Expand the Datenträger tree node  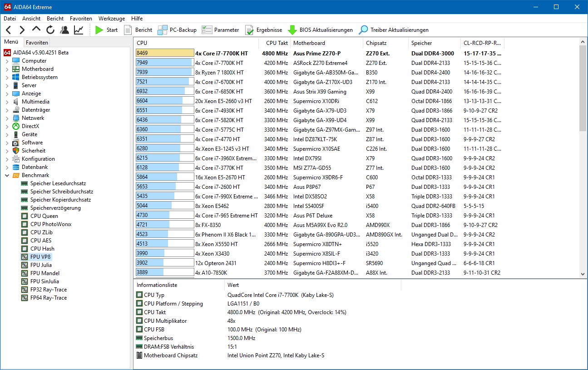coord(7,110)
